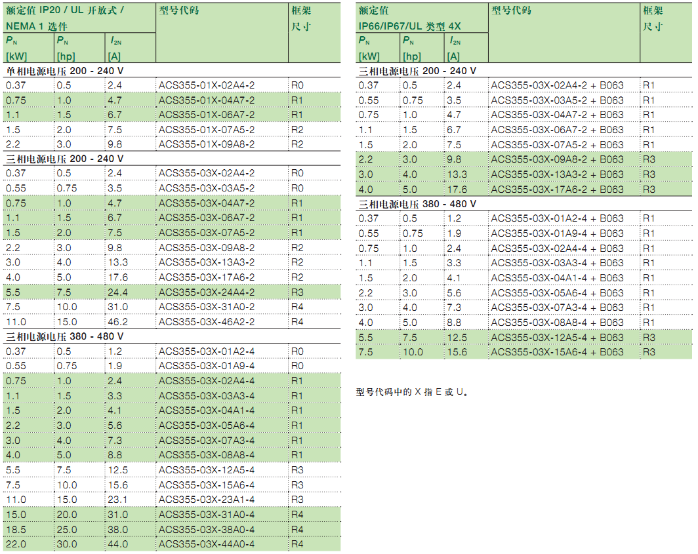
Task: Click ACS355-03X-05A6-4 + B063 code
Action: point(557,293)
